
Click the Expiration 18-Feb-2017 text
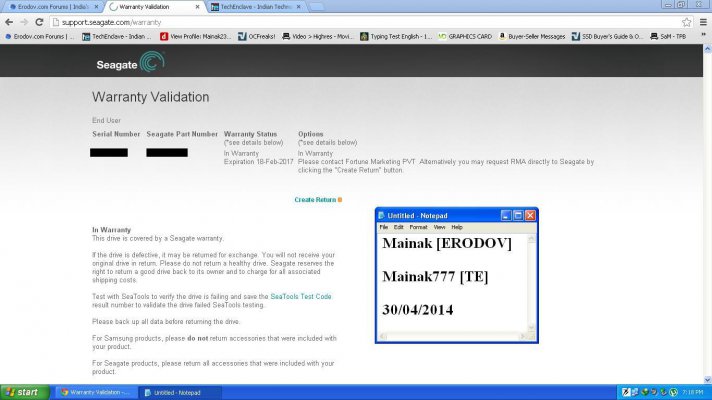tap(258, 162)
